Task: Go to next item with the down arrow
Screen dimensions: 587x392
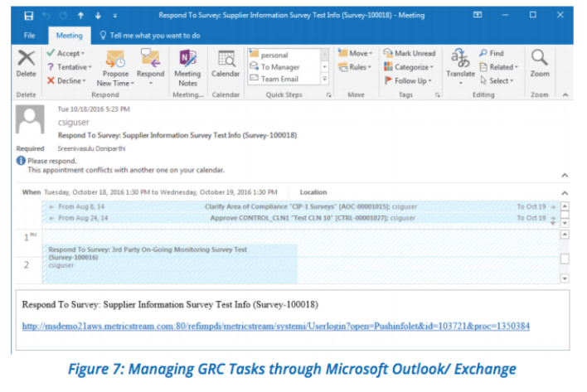Action: [x=98, y=16]
